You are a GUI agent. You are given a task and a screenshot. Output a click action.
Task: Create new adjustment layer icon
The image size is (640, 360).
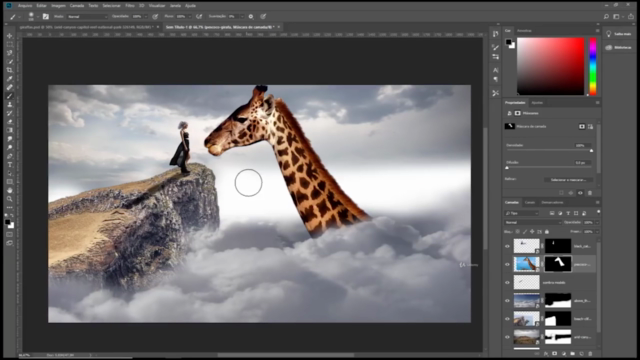(564, 353)
